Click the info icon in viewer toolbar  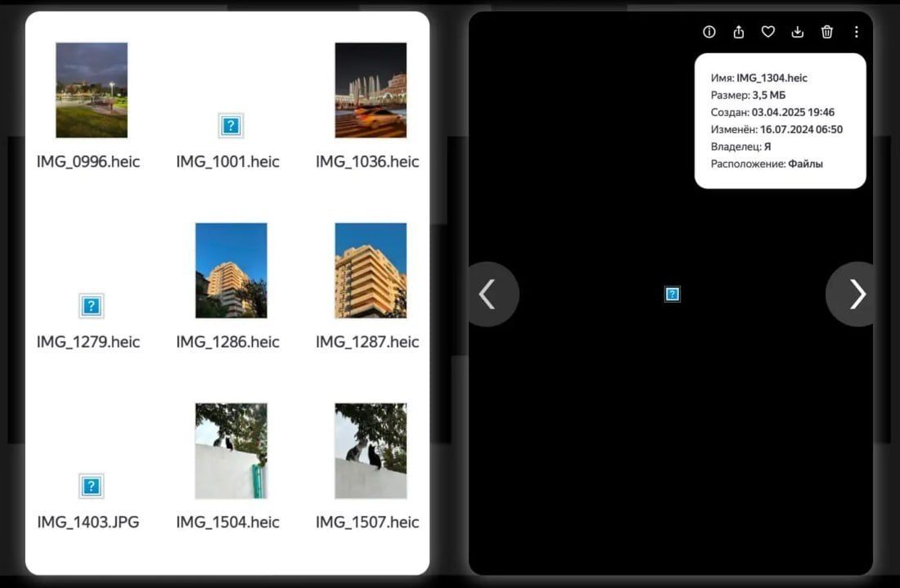point(709,32)
